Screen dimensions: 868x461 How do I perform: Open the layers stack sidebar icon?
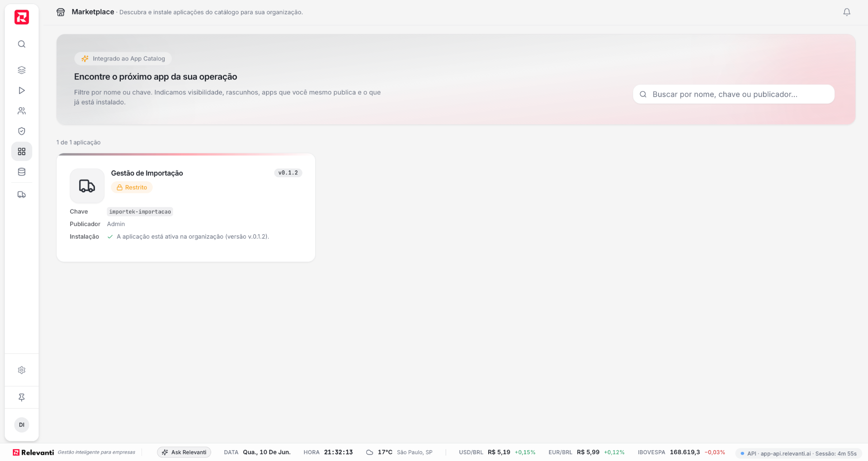(x=22, y=70)
